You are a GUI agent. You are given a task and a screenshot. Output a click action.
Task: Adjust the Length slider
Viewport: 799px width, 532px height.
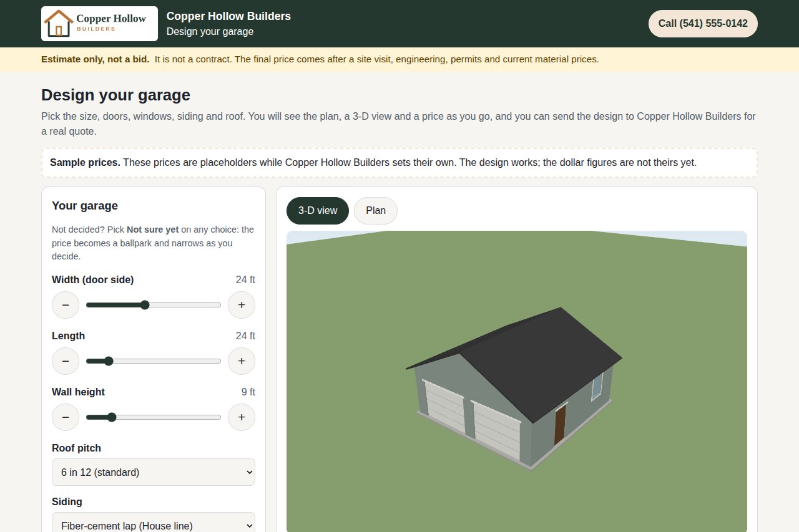tap(154, 361)
